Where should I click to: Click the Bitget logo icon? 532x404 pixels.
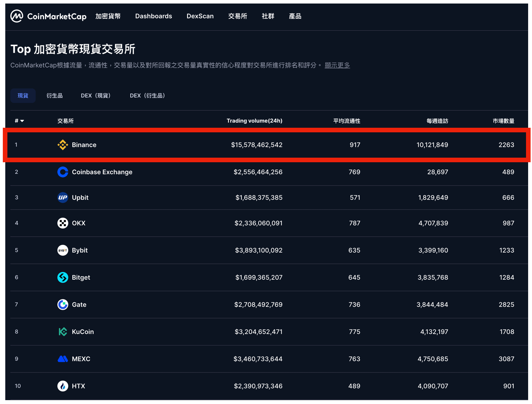[x=63, y=277]
